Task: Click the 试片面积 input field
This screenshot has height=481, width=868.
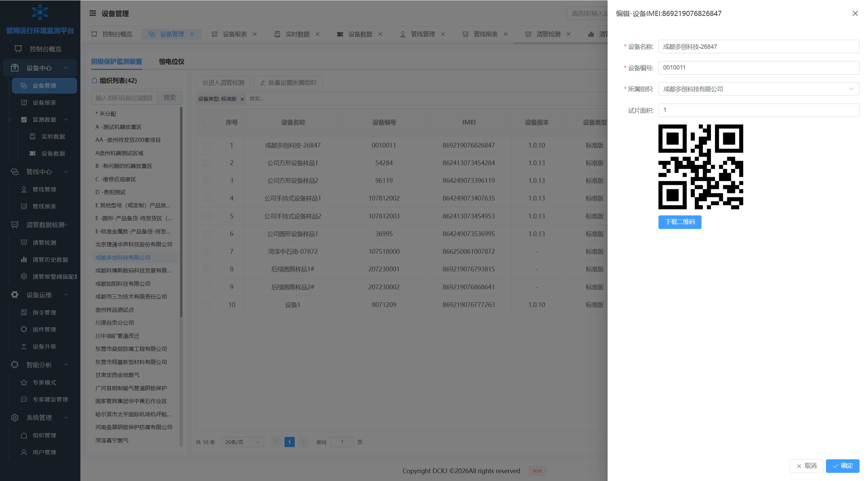Action: point(758,110)
